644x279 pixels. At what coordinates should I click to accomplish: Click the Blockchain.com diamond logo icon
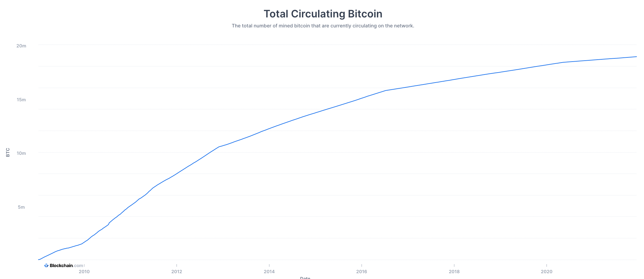(x=46, y=265)
